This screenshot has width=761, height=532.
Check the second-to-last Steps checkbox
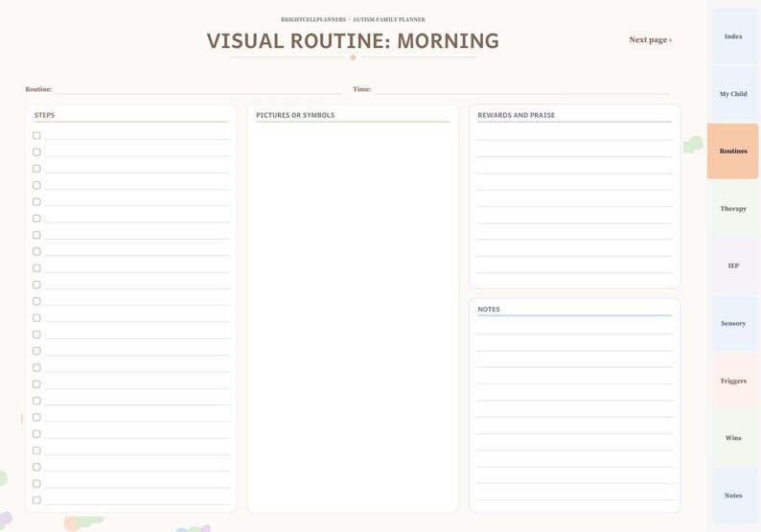pos(36,483)
